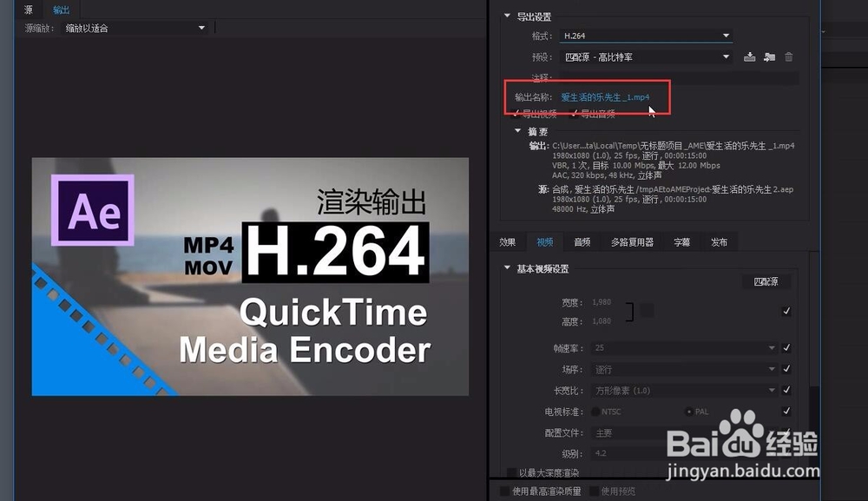Uncheck the 长宽比 match-source checkbox
Screen dimensions: 868x501
pyautogui.click(x=786, y=390)
